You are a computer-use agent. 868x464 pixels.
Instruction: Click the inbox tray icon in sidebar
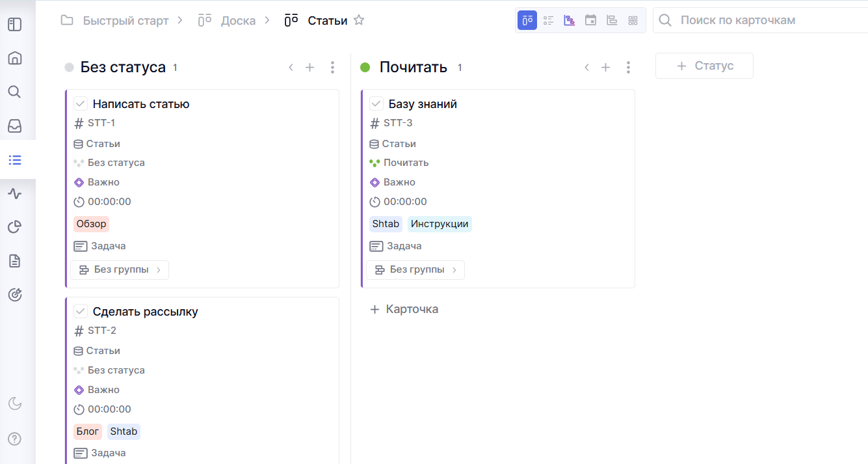[15, 126]
